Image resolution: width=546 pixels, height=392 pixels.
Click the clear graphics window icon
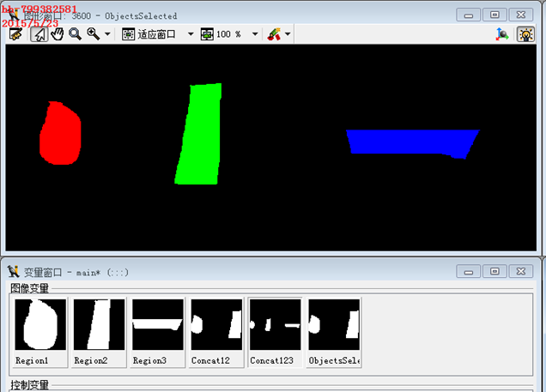[x=15, y=34]
